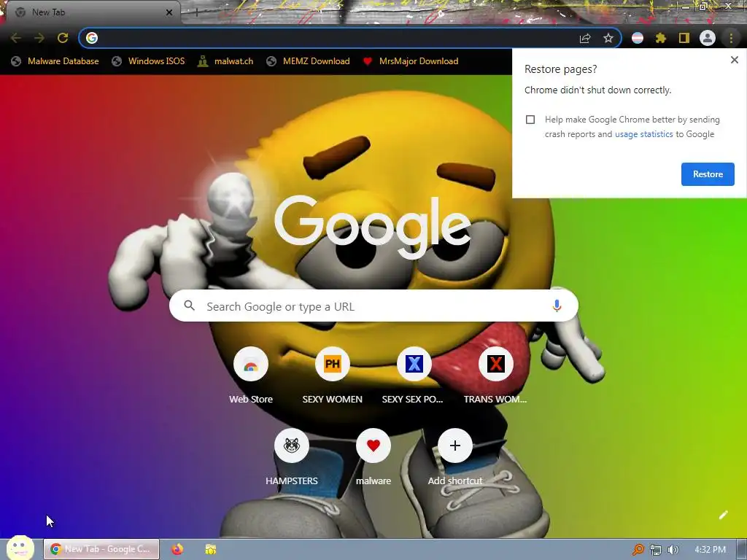Image resolution: width=747 pixels, height=560 pixels.
Task: Open the network tray icon
Action: (656, 550)
